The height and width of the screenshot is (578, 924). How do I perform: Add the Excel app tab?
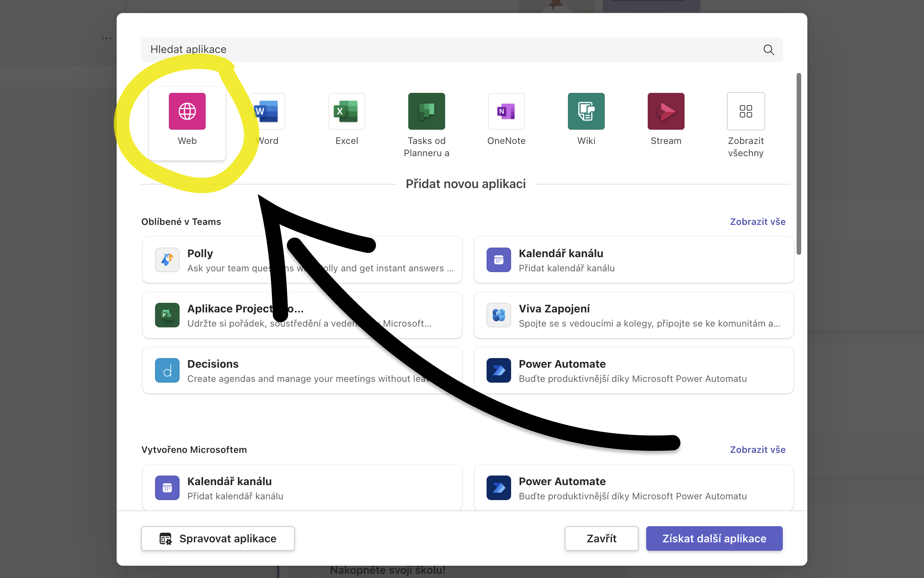point(346,111)
